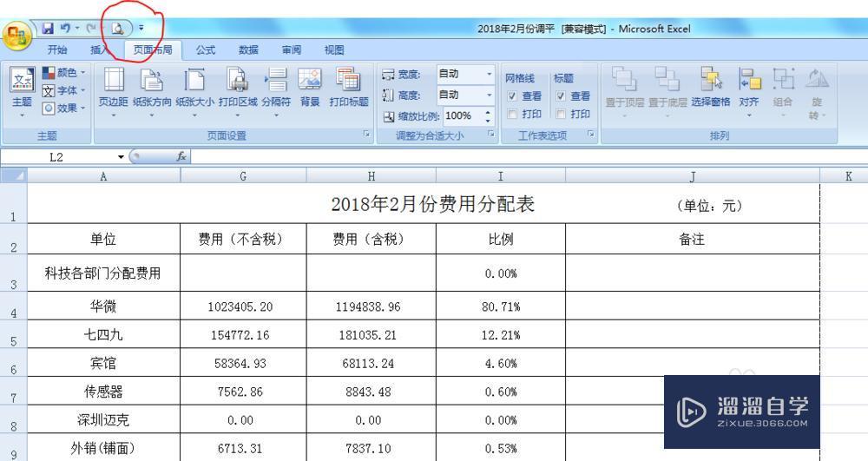The image size is (868, 461).
Task: Open 打印区域 print area menu
Action: (x=238, y=92)
